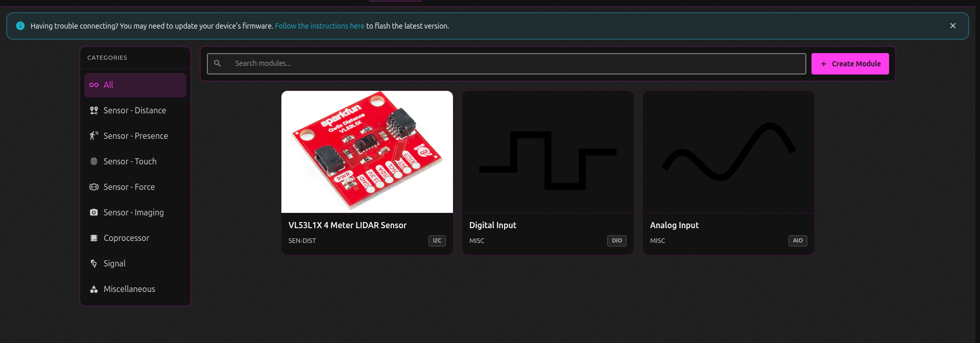
Task: Click the plus icon on Create Module
Action: coord(824,64)
